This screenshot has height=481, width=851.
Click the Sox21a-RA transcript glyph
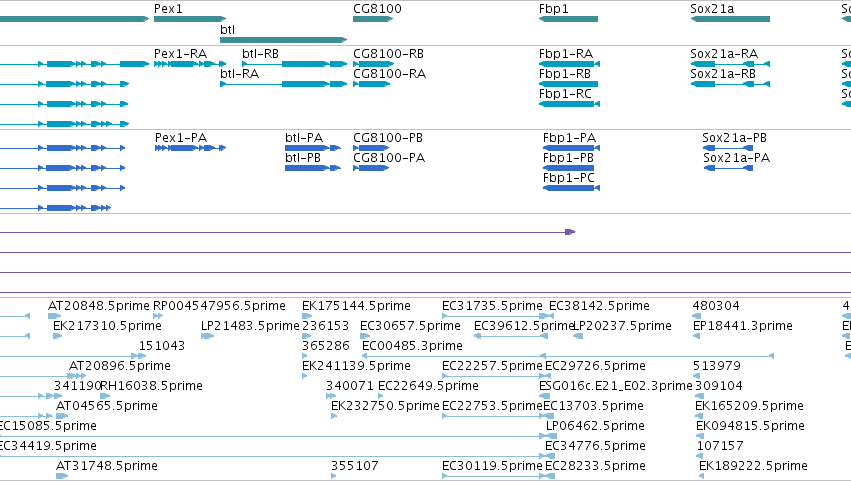[x=730, y=64]
